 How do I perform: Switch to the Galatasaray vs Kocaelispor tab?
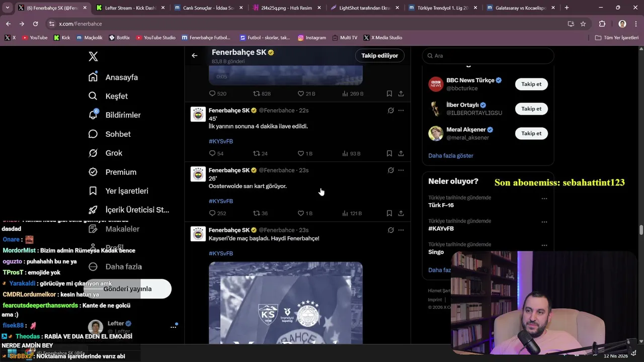(521, 8)
